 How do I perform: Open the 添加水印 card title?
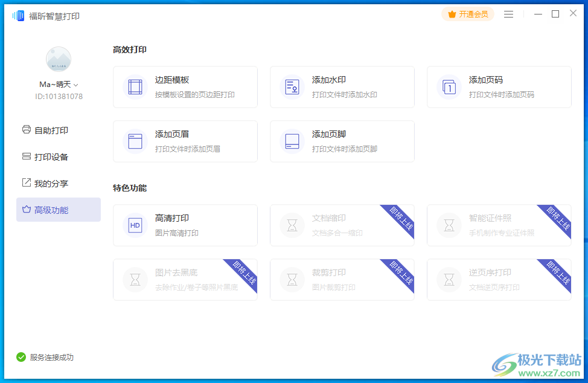[329, 80]
